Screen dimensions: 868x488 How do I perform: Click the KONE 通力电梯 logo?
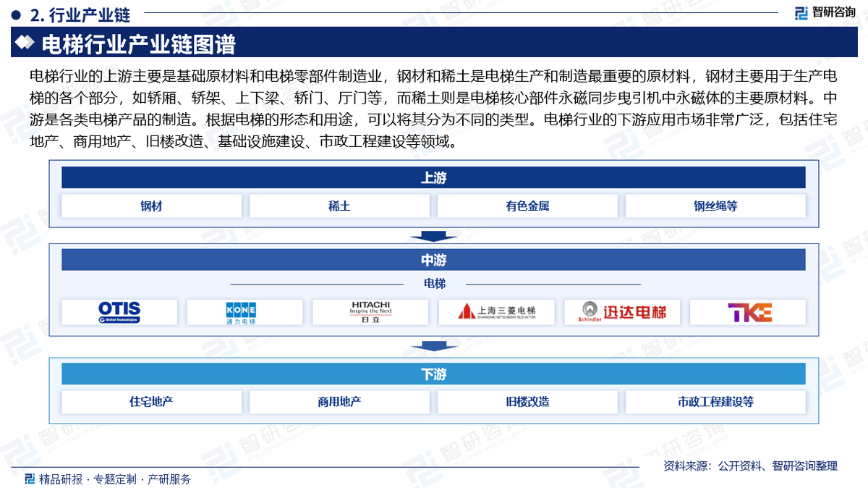241,312
